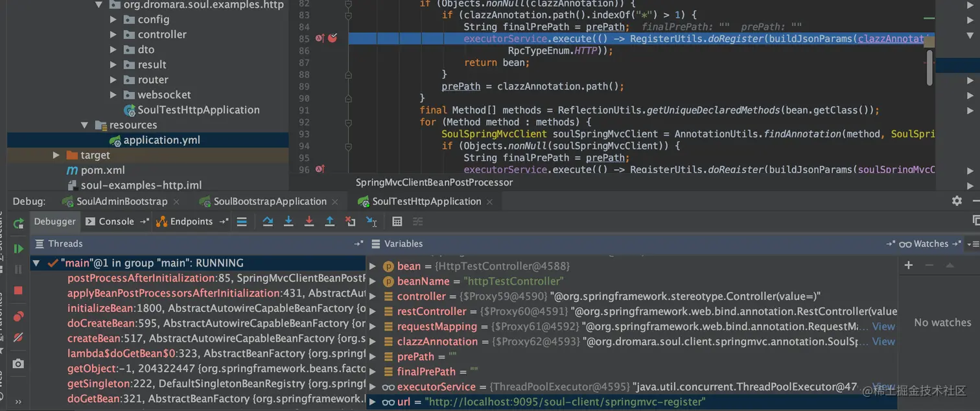Click Show Execution Point icon

242,222
